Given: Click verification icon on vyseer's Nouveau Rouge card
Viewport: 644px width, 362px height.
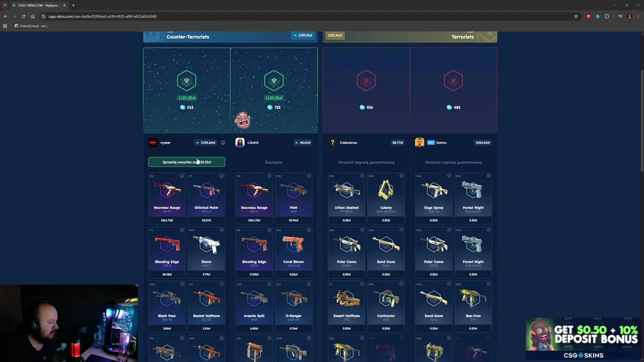Looking at the screenshot, I should click(182, 176).
